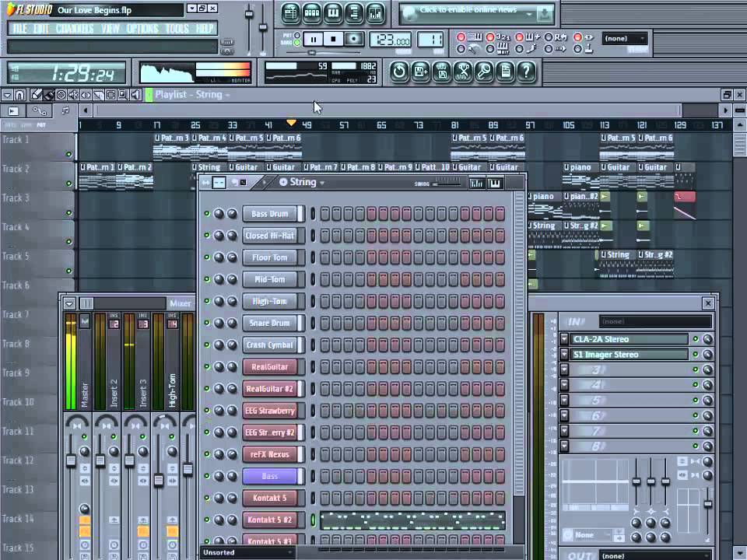Choose the select tool in playlist toolbar
This screenshot has height=560, width=747.
pyautogui.click(x=110, y=95)
